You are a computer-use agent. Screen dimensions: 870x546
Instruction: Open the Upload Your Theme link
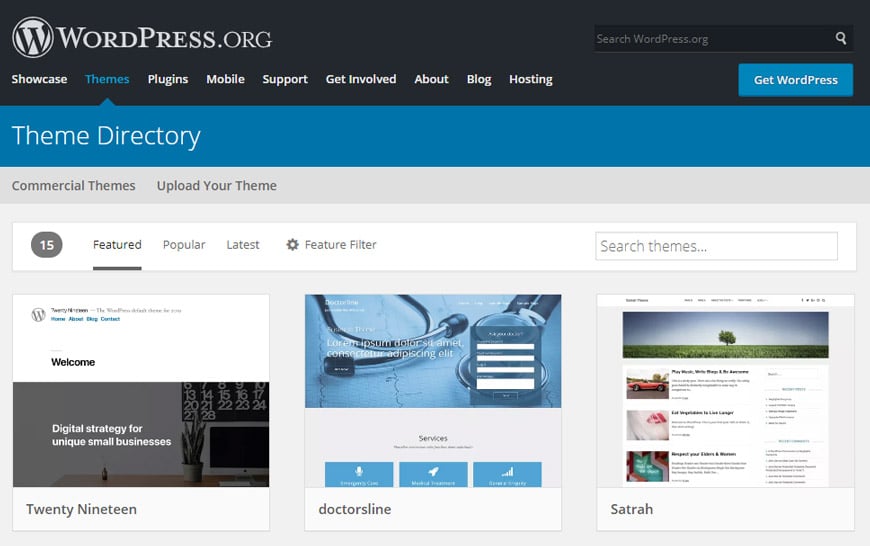pos(216,185)
